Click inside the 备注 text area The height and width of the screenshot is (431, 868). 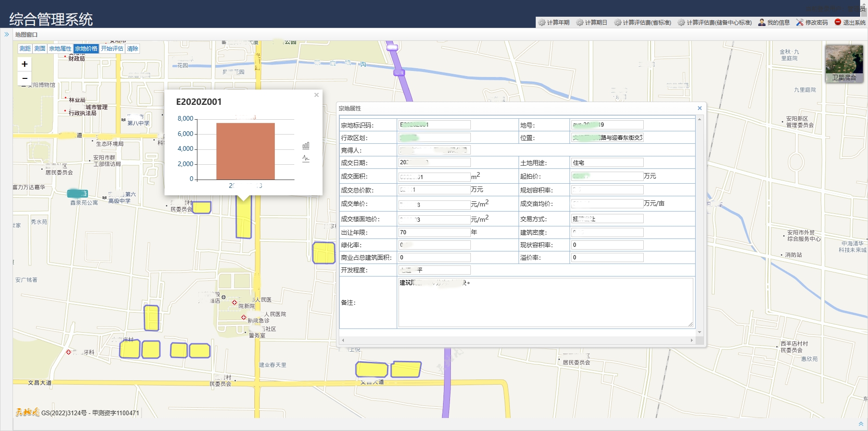point(546,302)
